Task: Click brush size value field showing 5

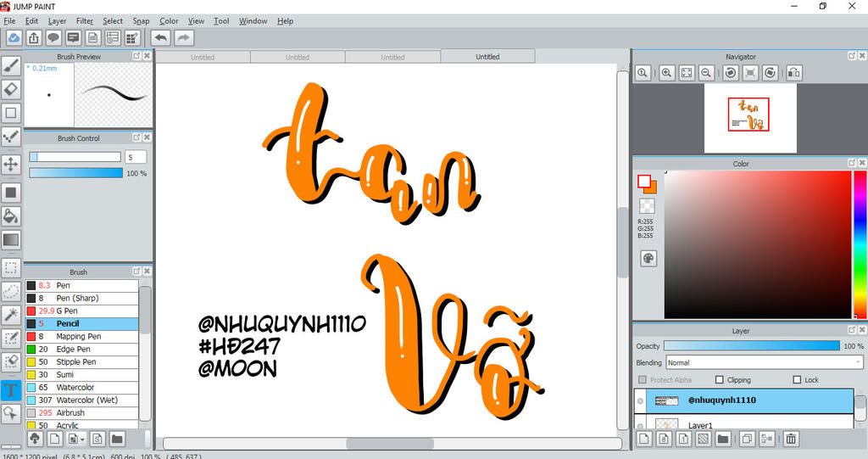Action: 136,157
